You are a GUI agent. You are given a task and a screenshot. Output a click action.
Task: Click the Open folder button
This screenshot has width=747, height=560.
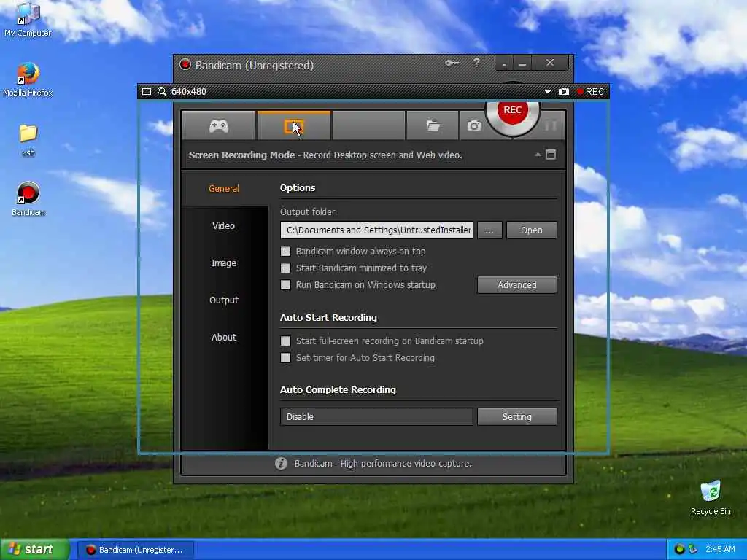coord(532,230)
